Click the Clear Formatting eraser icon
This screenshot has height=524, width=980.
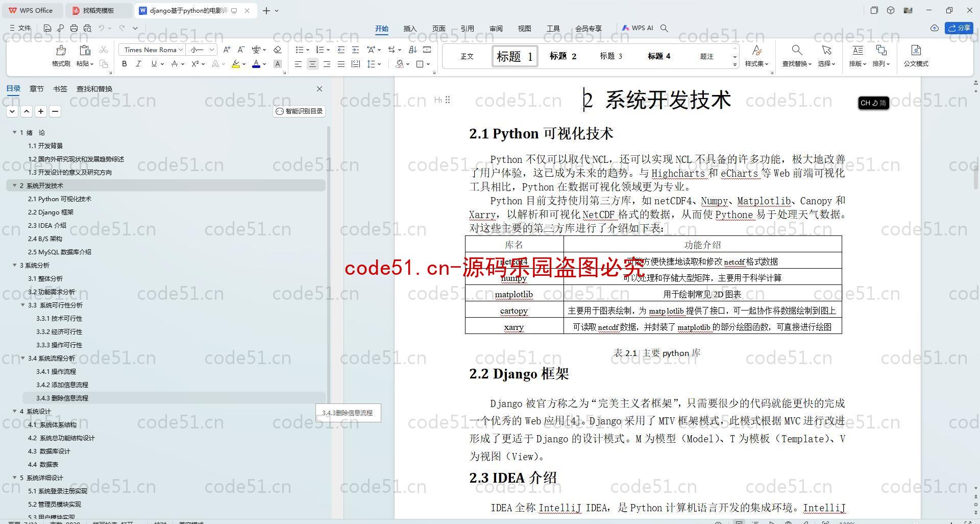click(278, 50)
